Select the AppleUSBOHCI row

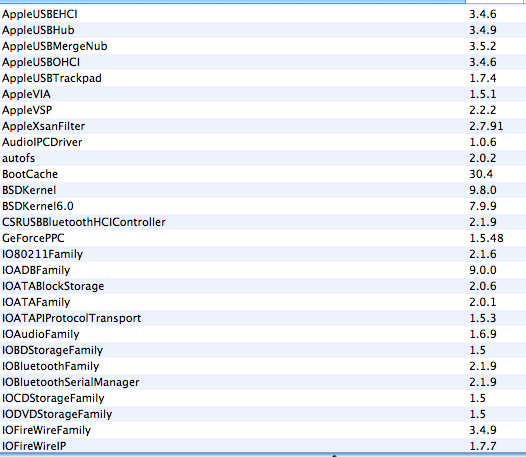pyautogui.click(x=263, y=62)
